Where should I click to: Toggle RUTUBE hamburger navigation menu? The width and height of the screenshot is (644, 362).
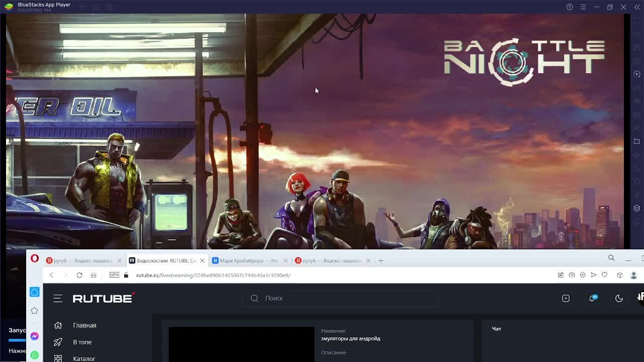(x=58, y=298)
